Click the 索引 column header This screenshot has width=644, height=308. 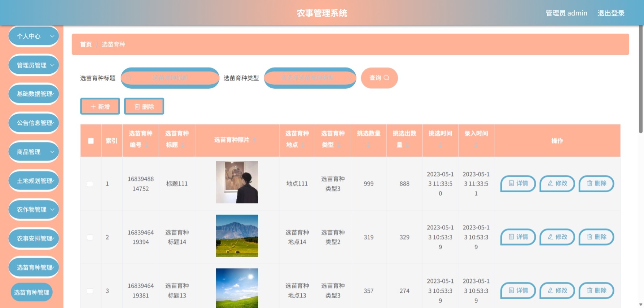[x=111, y=140]
